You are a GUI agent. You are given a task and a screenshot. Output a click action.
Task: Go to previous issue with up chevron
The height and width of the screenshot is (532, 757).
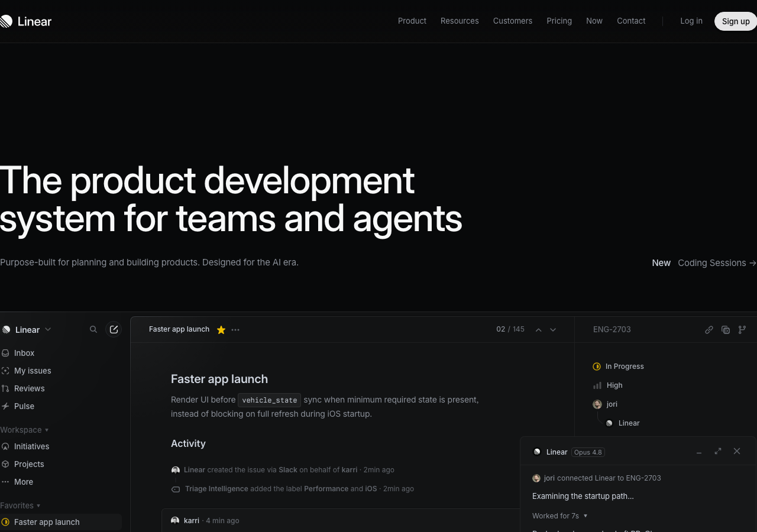[539, 330]
